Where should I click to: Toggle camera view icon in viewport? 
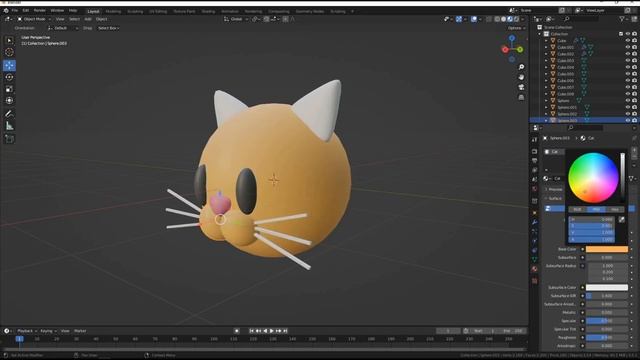521,87
